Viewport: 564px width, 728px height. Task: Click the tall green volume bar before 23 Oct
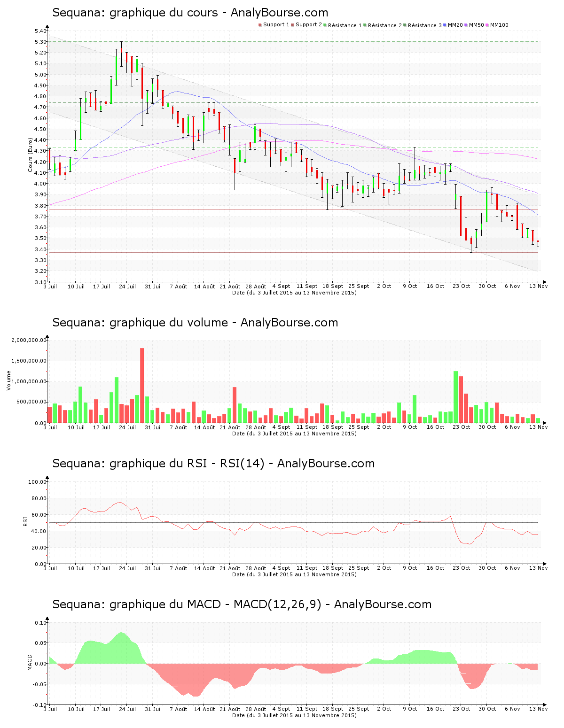(455, 397)
